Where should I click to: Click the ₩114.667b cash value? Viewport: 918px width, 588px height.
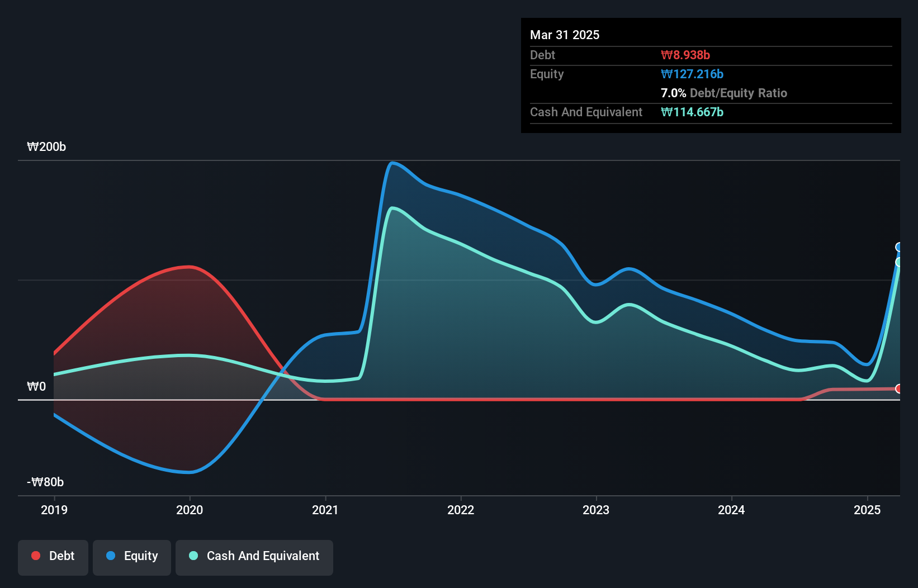pyautogui.click(x=692, y=112)
